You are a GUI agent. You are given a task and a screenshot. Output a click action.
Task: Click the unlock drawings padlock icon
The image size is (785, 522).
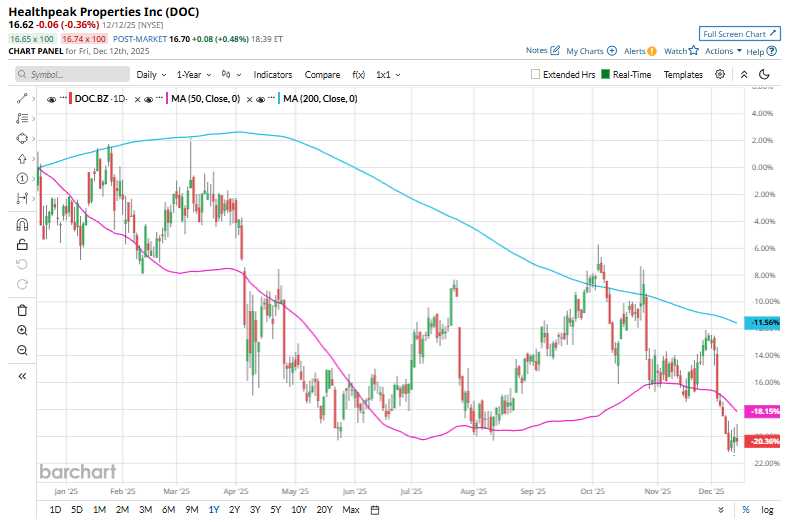tap(22, 244)
